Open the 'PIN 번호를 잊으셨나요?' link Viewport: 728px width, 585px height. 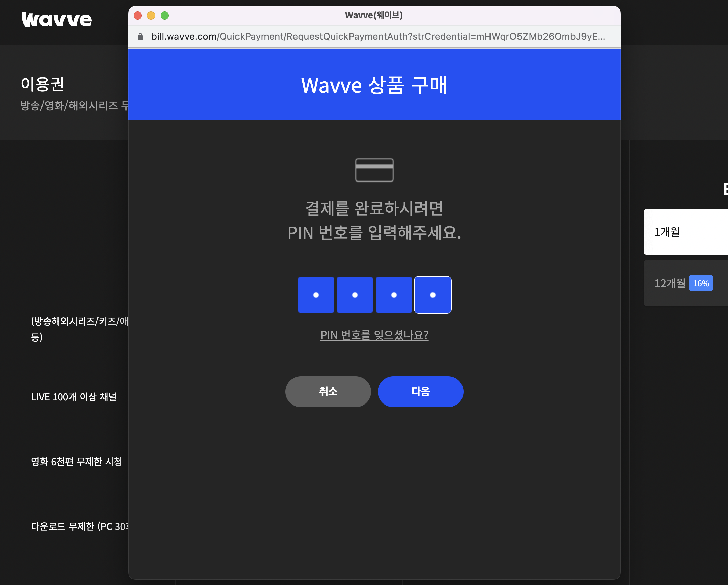click(x=374, y=335)
